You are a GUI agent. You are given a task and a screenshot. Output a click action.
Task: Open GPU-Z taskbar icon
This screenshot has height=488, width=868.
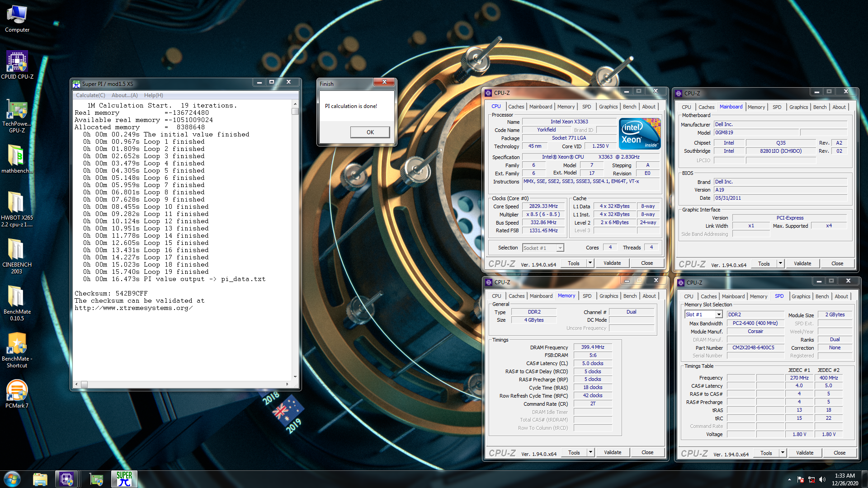click(96, 479)
